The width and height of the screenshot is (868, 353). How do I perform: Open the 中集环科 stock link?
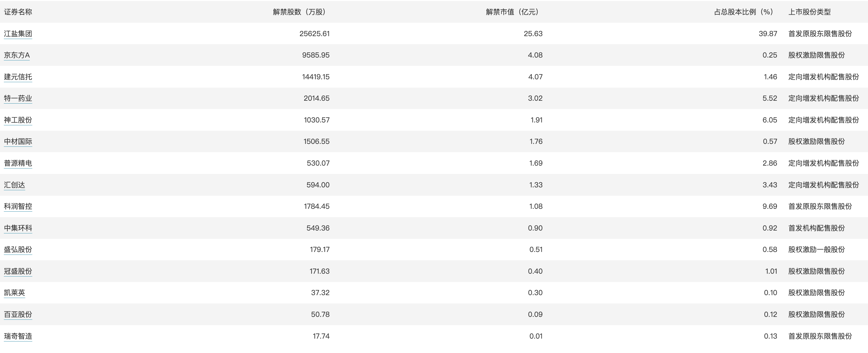18,228
